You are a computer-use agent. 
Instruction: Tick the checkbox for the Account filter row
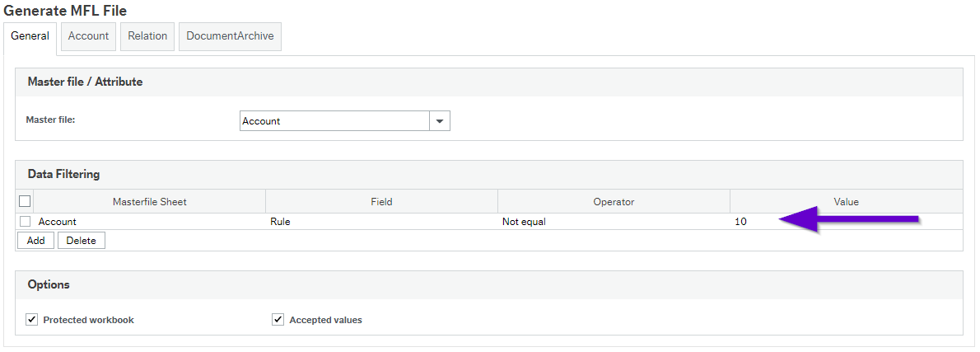click(25, 221)
